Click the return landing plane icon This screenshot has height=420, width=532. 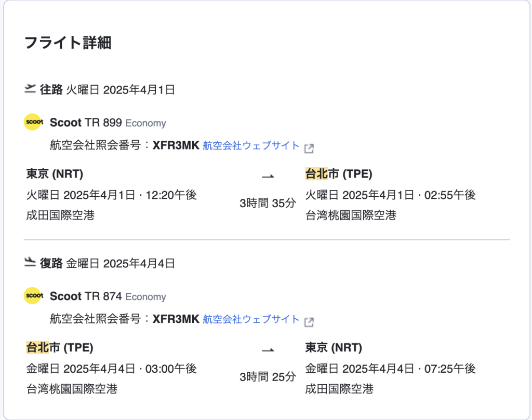[x=30, y=263]
